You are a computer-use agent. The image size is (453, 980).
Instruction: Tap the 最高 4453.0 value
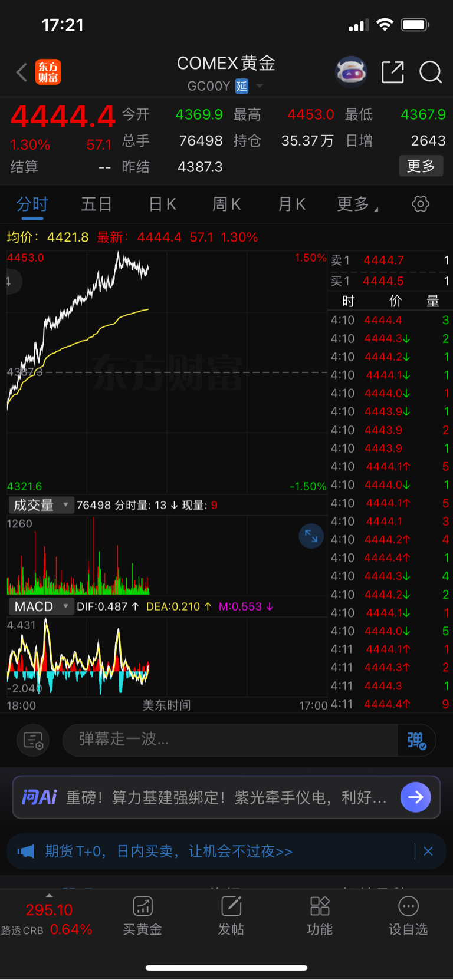click(x=311, y=114)
